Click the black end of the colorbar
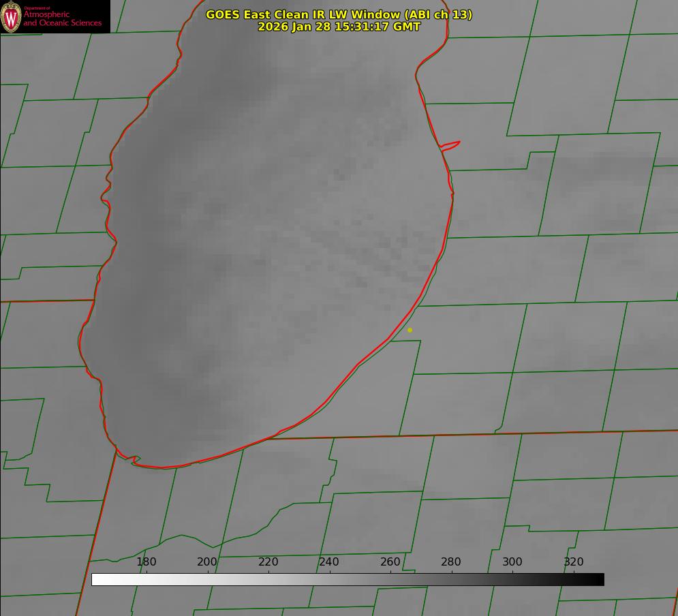 tap(598, 579)
